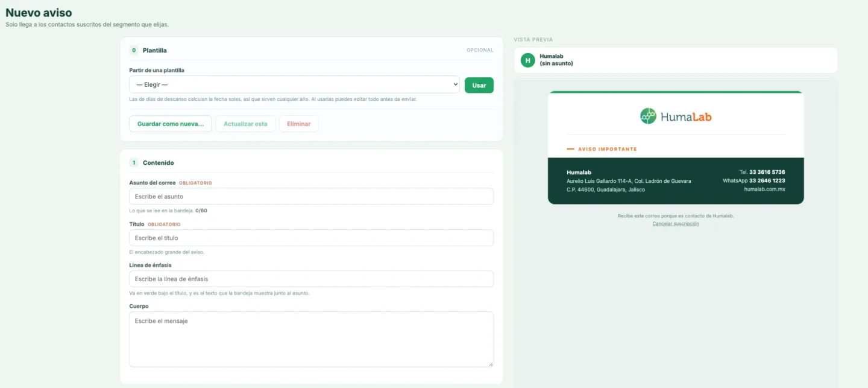Screen dimensions: 868x388
Task: Click the 'Cuerpo' field label
Action: coord(139,306)
